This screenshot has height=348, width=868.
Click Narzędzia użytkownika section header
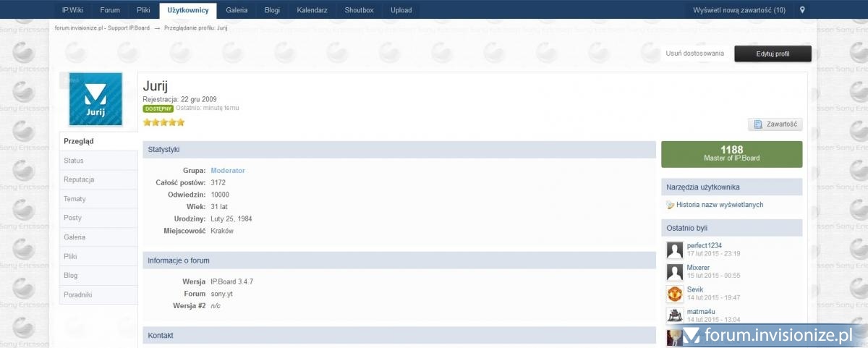[731, 187]
